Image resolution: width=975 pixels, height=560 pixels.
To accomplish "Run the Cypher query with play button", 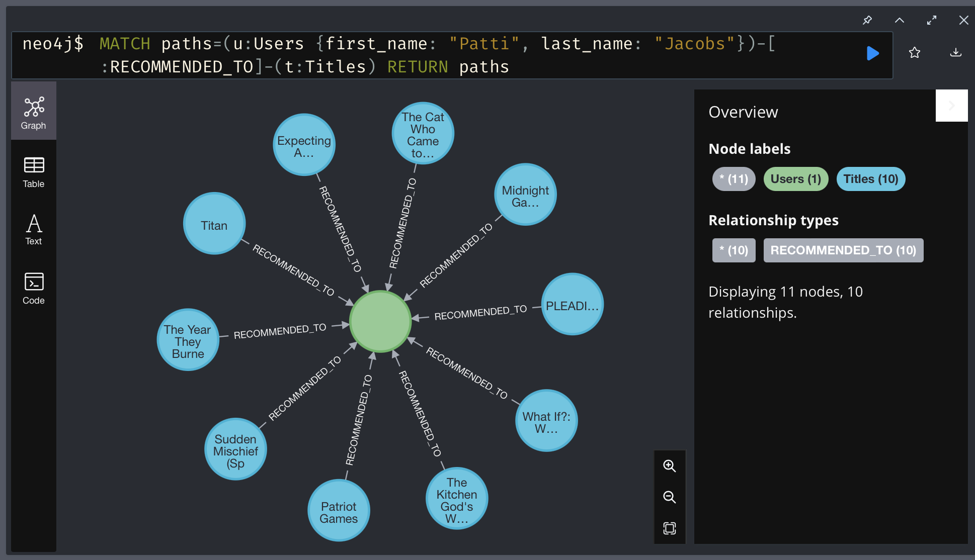I will 873,53.
